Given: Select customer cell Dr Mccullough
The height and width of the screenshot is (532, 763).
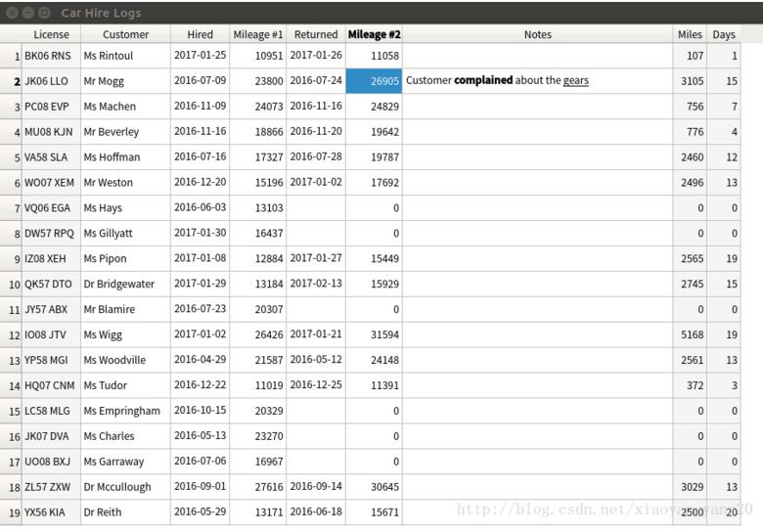Looking at the screenshot, I should [125, 487].
